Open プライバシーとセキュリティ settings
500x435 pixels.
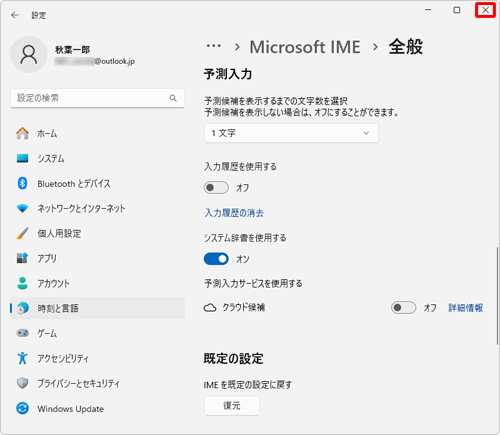pyautogui.click(x=97, y=383)
